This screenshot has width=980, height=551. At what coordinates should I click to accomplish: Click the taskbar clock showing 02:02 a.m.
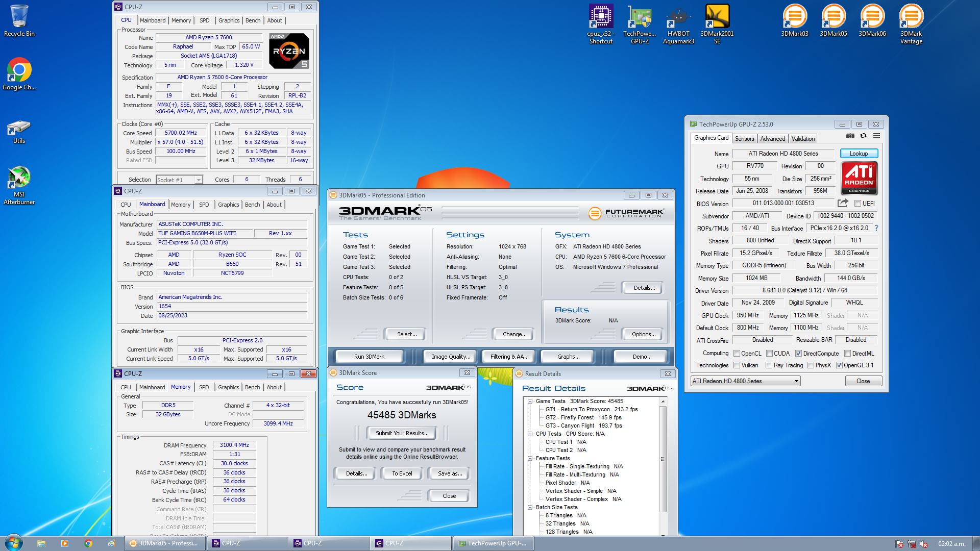point(951,544)
